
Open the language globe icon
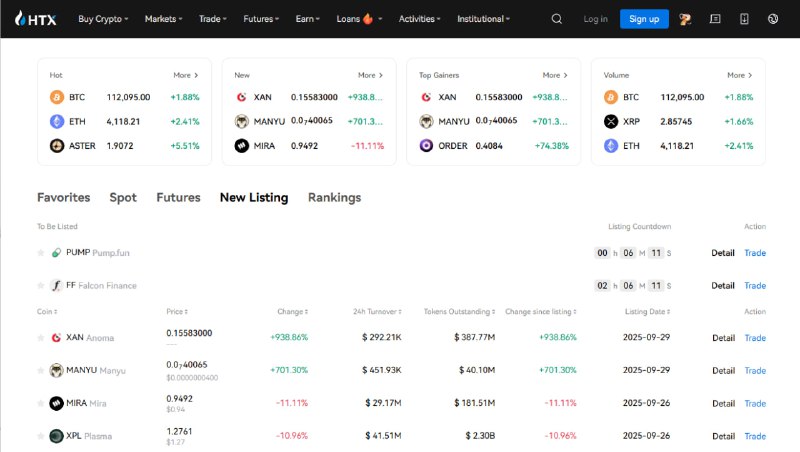[x=773, y=19]
